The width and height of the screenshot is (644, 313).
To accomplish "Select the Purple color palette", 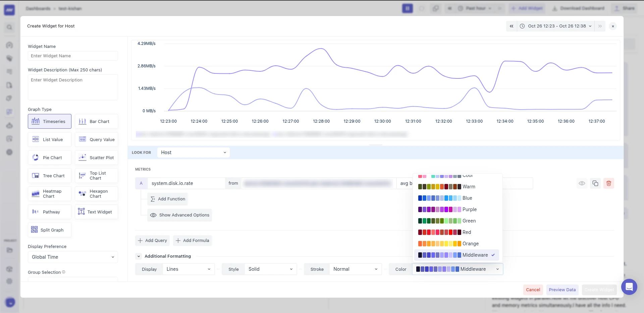I will [x=457, y=209].
